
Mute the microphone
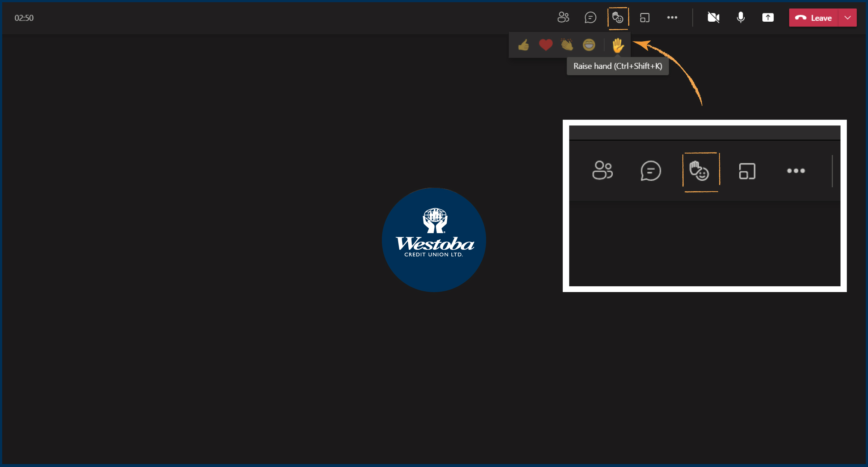pos(740,17)
